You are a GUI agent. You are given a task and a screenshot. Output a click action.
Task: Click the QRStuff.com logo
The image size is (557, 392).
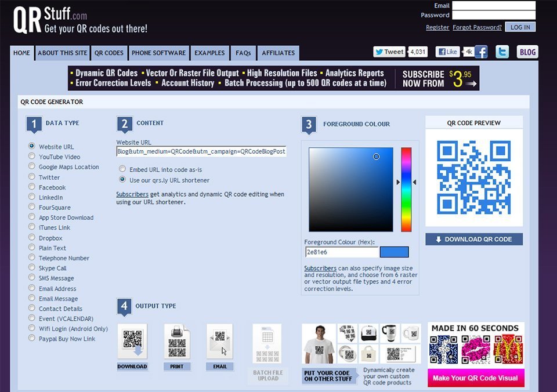pos(81,20)
